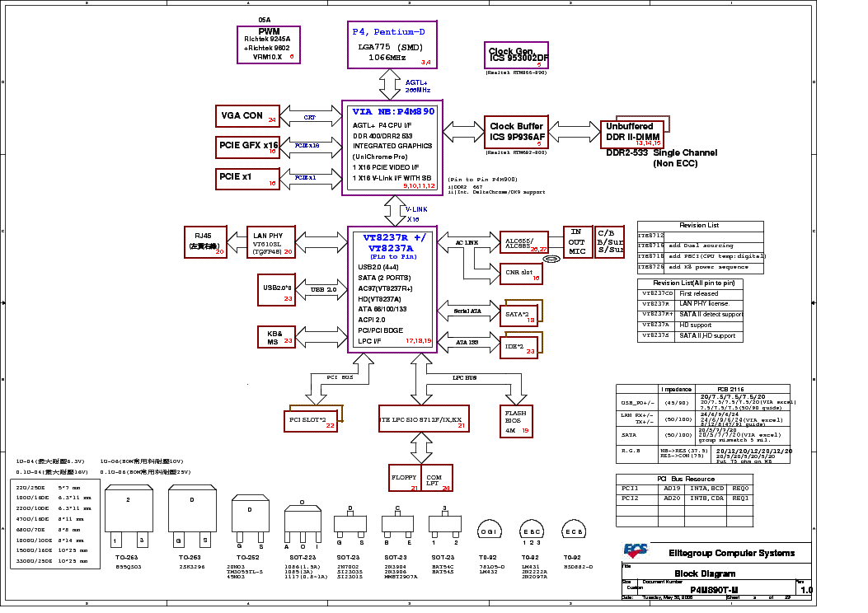This screenshot has height=613, width=868.
Task: Select the TO-252 package symbol
Action: pyautogui.click(x=251, y=522)
